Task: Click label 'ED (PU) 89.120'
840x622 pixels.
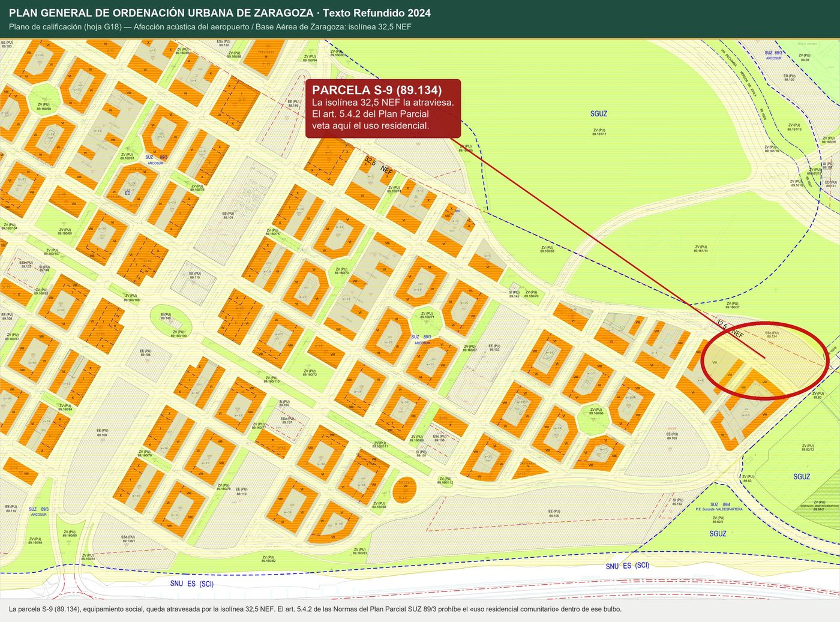Action: 789,77
